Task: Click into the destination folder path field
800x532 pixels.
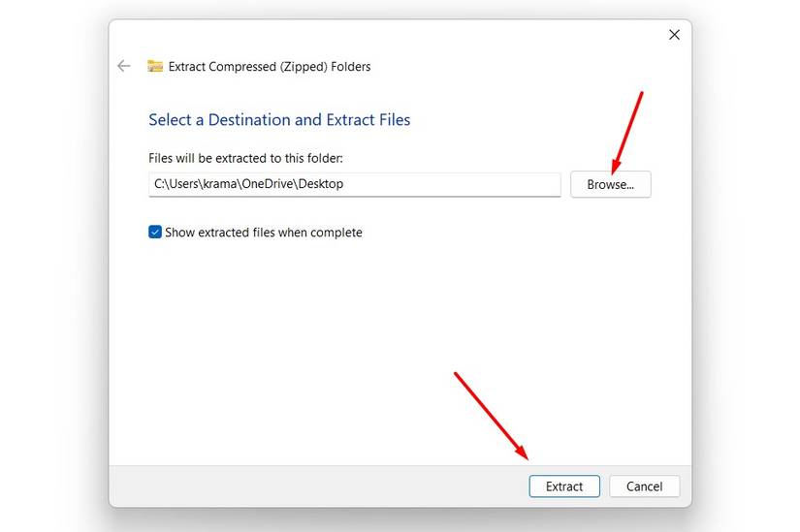Action: [x=355, y=184]
